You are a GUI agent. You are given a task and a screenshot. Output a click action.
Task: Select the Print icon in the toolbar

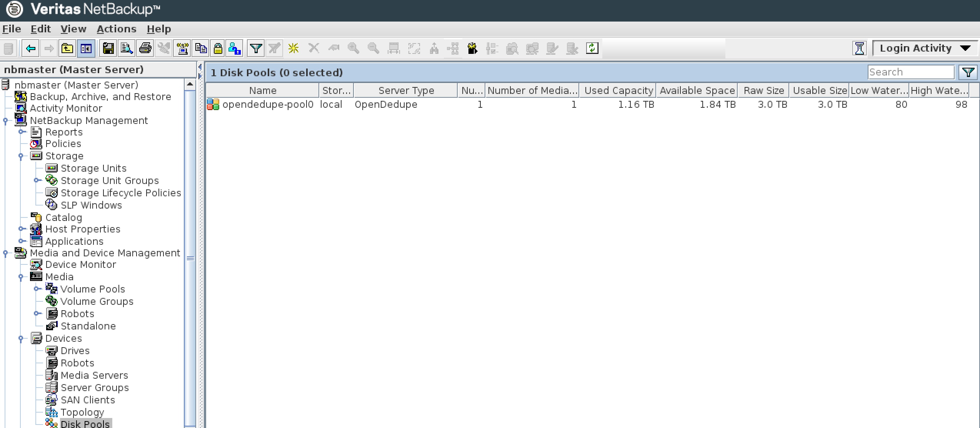(x=145, y=48)
